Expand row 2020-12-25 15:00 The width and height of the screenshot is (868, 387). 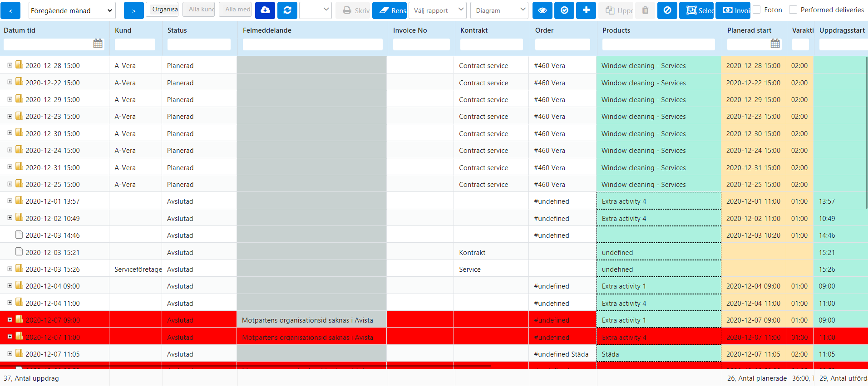[10, 184]
